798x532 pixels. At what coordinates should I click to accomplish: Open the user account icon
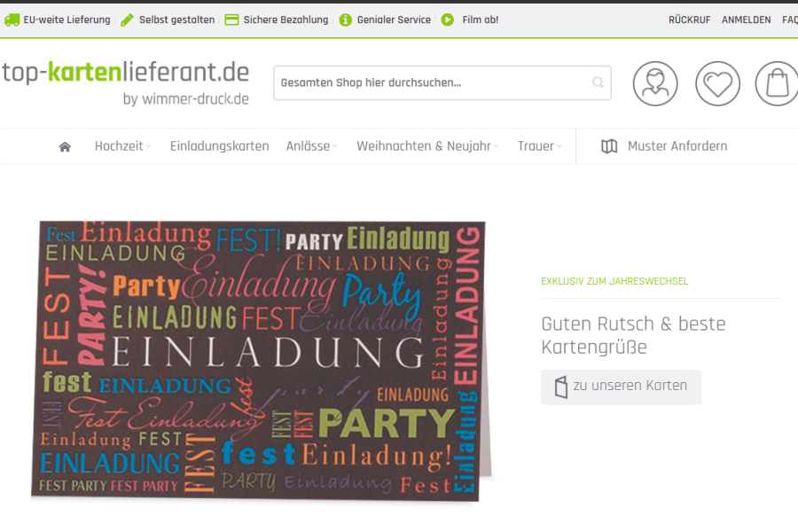[x=655, y=83]
